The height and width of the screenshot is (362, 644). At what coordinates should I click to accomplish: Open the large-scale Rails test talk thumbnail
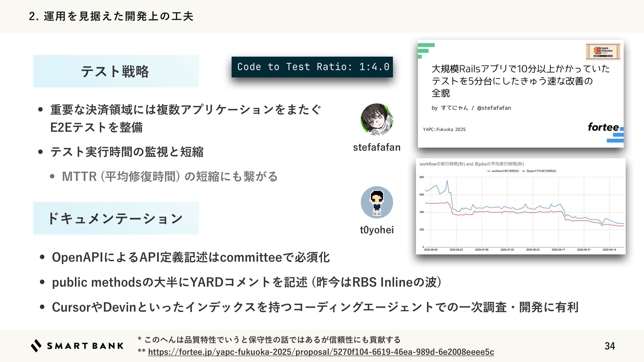point(521,94)
